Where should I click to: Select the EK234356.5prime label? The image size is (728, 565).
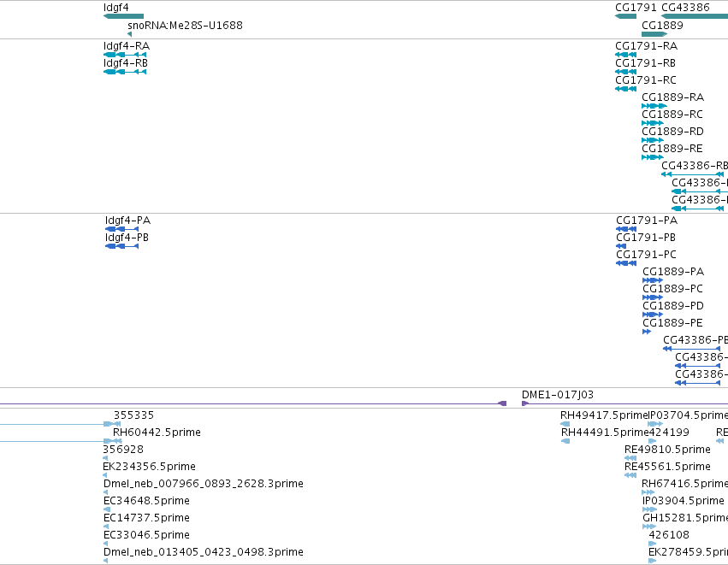149,467
